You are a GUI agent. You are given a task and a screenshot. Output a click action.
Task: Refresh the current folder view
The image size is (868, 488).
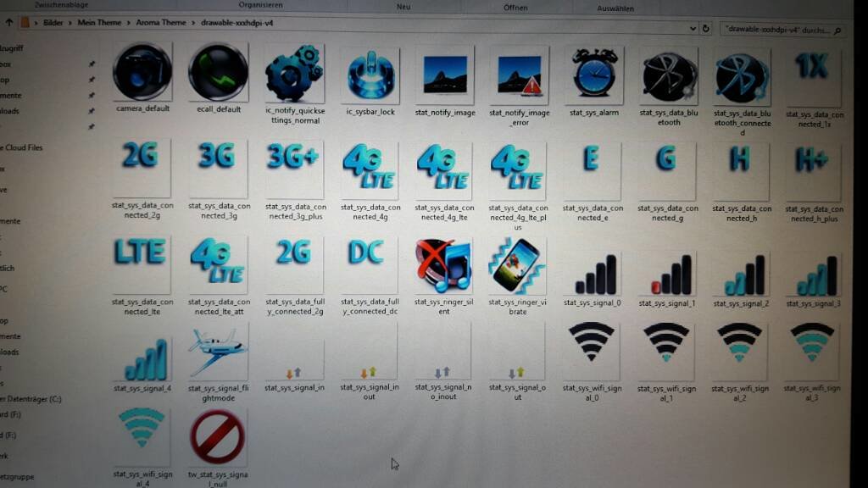tap(705, 28)
